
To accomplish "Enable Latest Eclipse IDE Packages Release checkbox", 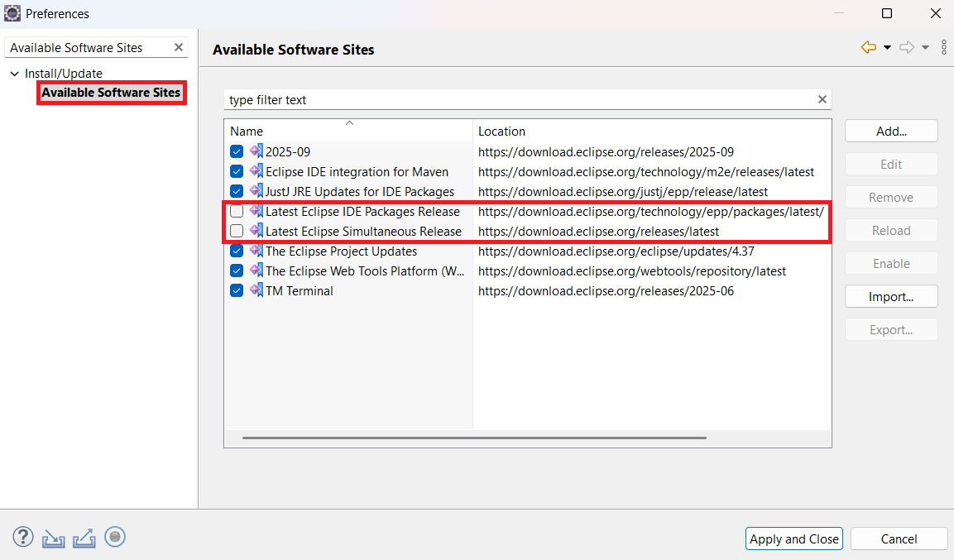I will pos(237,212).
